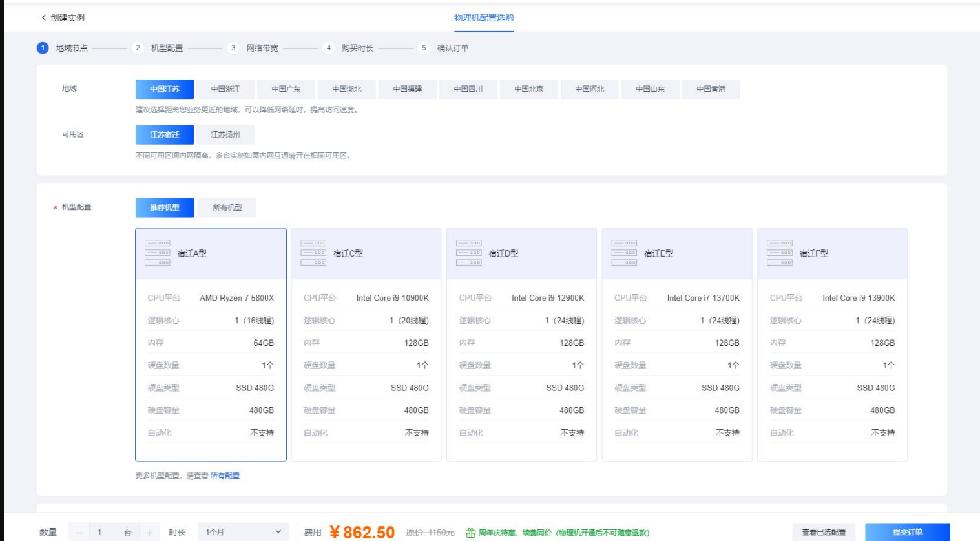The width and height of the screenshot is (980, 541).
Task: Select the 宿迁D型 card title
Action: [503, 253]
